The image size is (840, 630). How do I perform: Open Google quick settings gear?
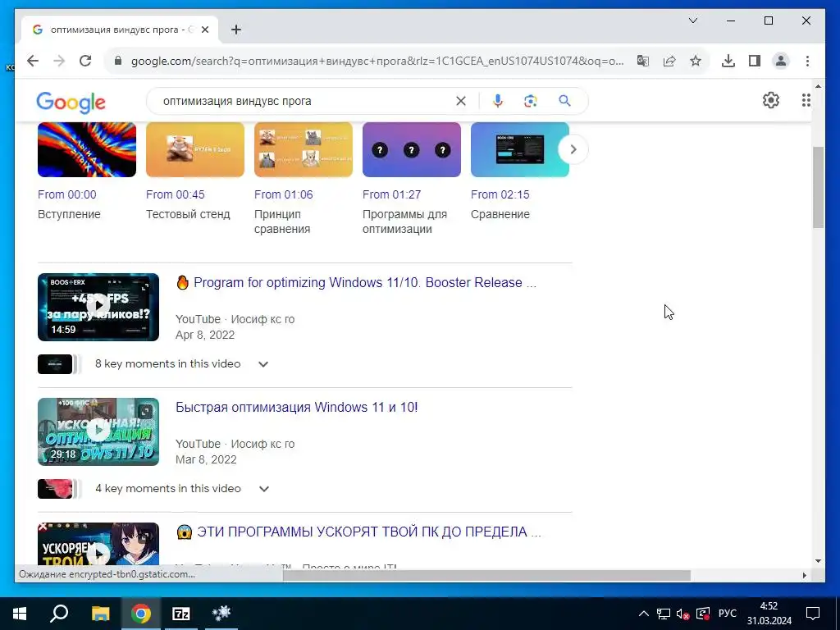click(x=771, y=100)
